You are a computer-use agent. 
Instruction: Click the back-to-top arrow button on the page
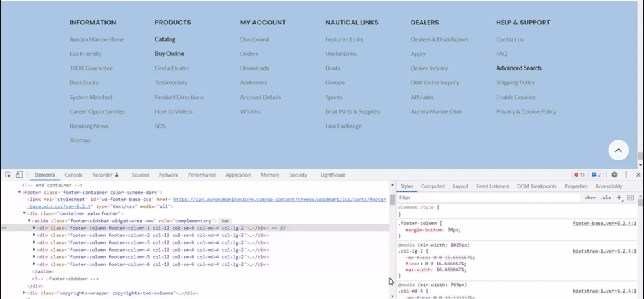tap(618, 150)
